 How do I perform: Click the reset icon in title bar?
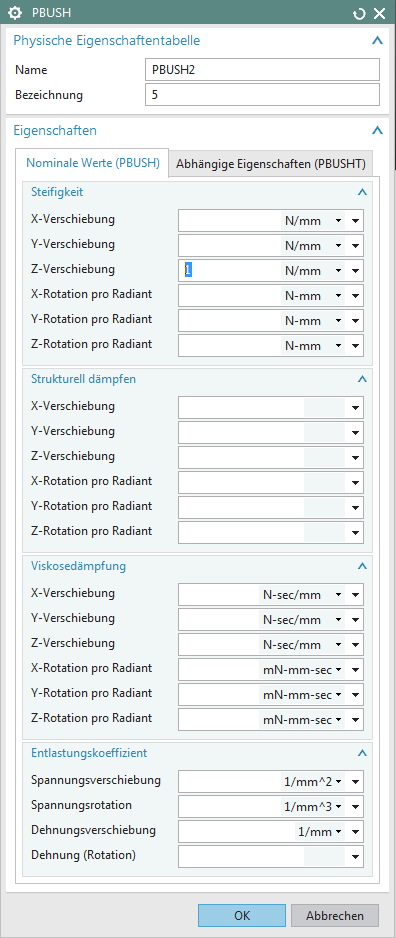(x=360, y=14)
